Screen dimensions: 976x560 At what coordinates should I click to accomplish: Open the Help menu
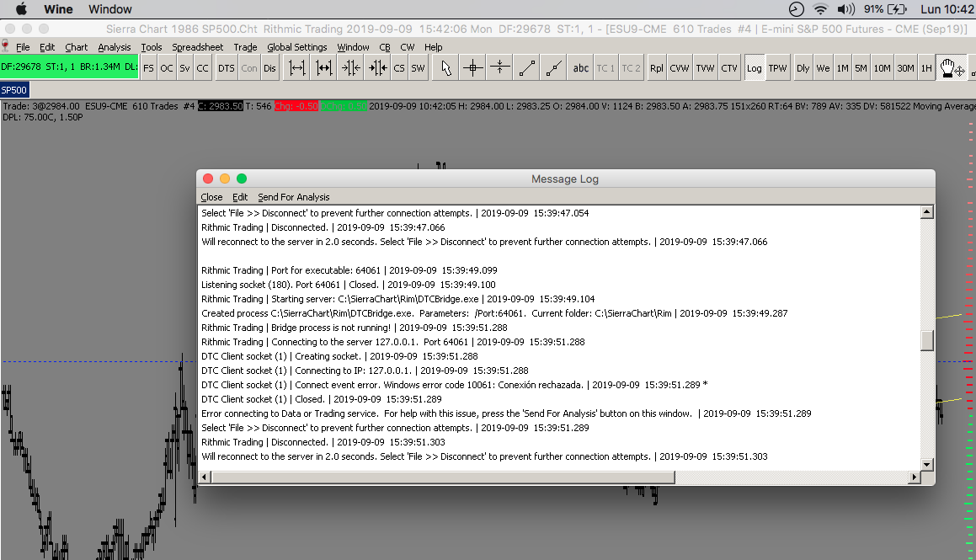(x=433, y=47)
